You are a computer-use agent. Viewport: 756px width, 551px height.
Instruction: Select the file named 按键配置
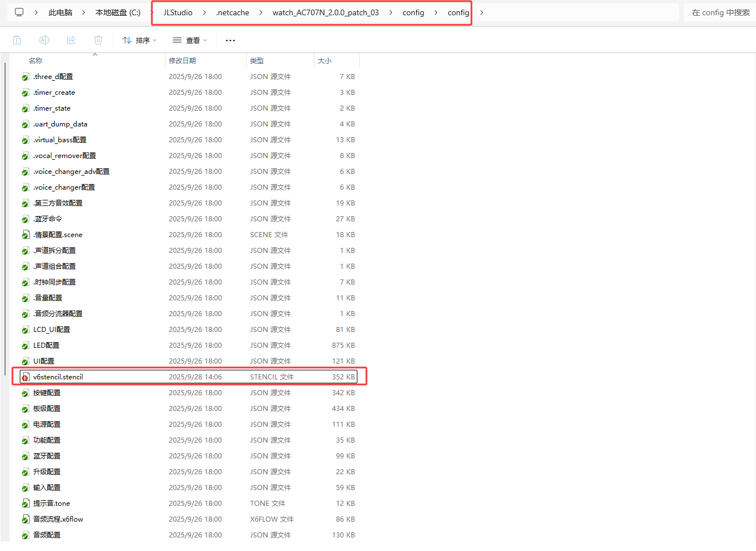(x=47, y=393)
